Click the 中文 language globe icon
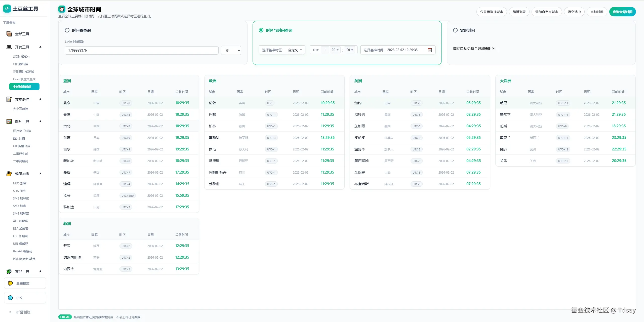This screenshot has width=644, height=322. 10,298
